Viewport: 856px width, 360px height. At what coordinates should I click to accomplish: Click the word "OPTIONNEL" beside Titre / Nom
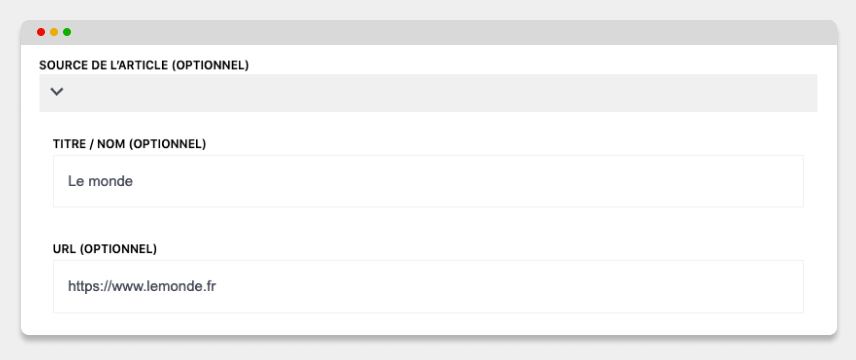(169, 144)
